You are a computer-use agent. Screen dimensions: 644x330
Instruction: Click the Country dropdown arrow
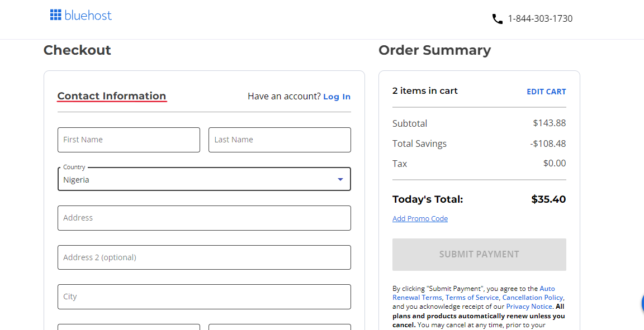pyautogui.click(x=340, y=179)
